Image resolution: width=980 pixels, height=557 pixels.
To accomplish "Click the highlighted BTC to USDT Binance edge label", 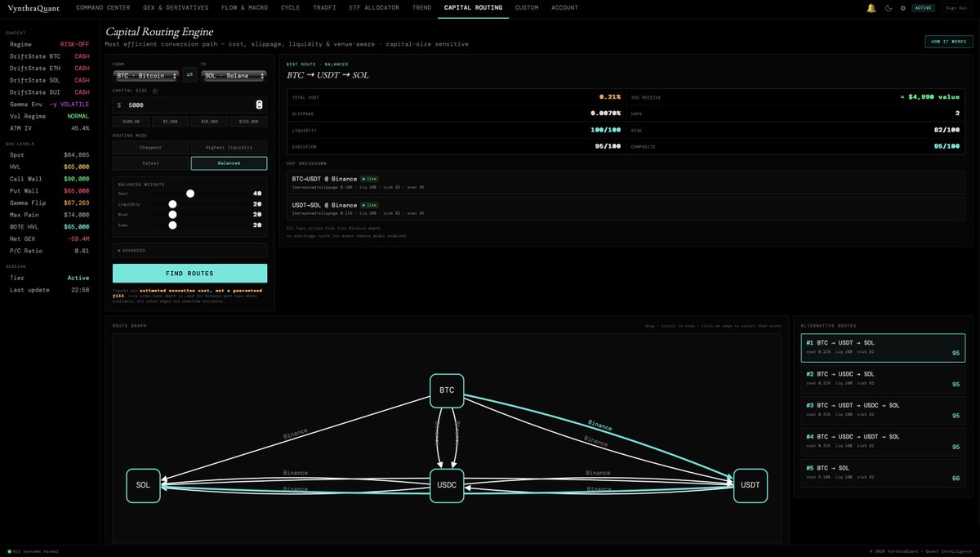I will (599, 426).
